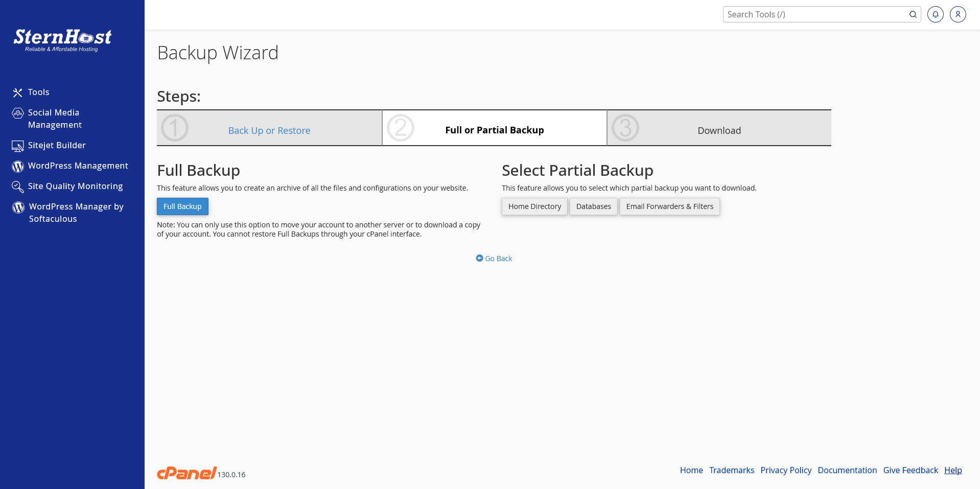980x489 pixels.
Task: Click the search magnifier icon
Action: point(913,14)
